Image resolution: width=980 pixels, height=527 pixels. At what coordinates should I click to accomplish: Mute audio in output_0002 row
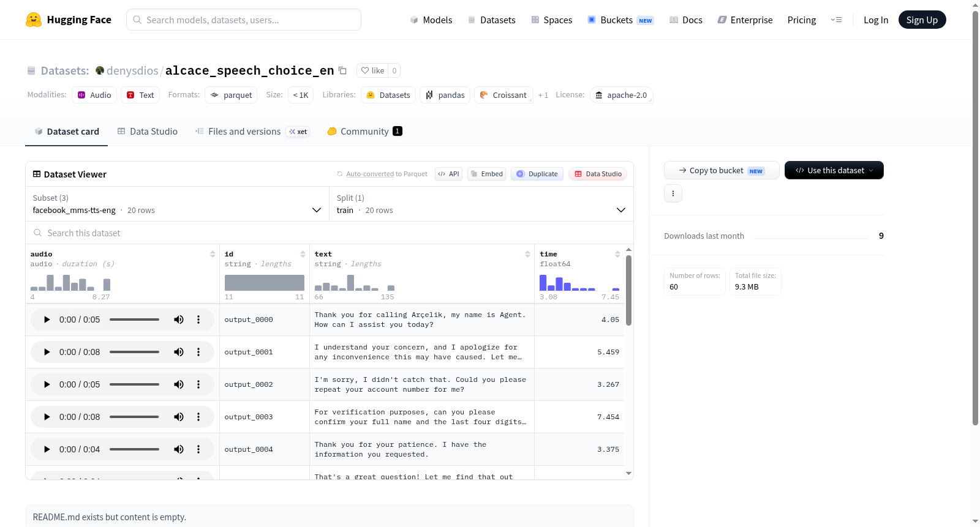point(179,384)
